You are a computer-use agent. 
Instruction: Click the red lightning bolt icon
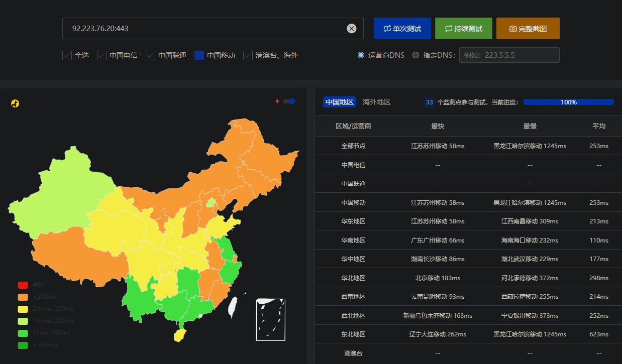point(277,101)
